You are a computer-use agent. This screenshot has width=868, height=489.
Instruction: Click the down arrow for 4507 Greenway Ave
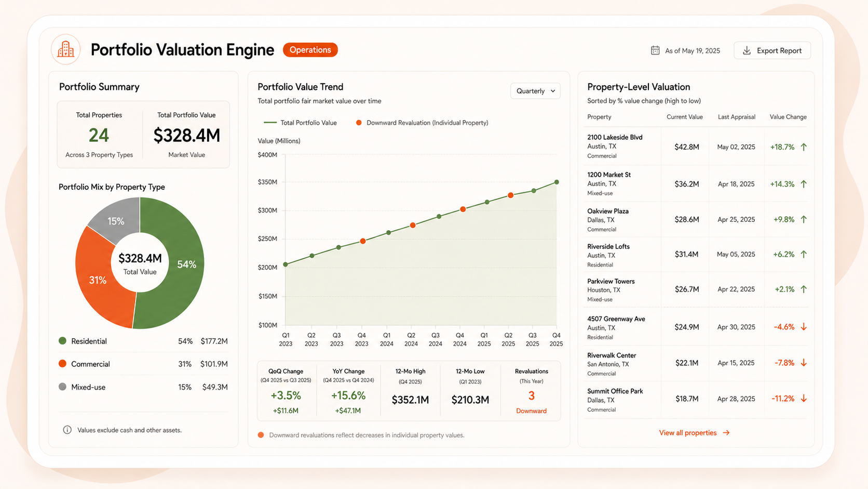pos(804,327)
